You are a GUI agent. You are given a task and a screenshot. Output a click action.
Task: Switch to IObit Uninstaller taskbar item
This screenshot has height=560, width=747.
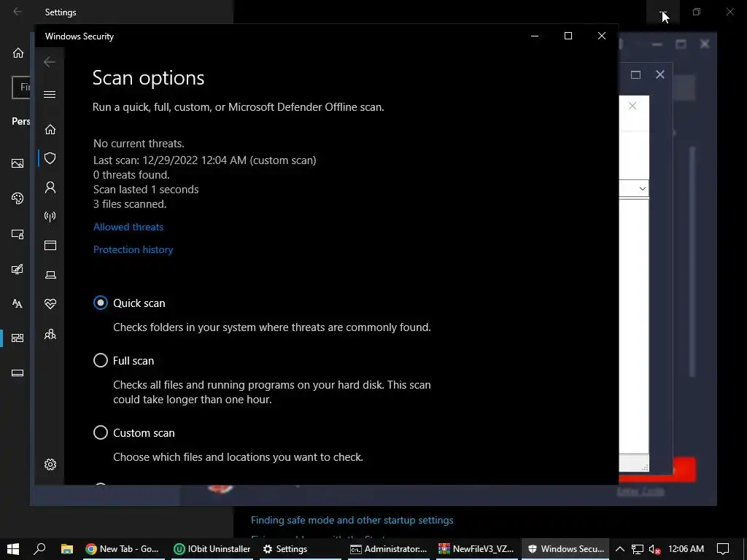point(212,548)
